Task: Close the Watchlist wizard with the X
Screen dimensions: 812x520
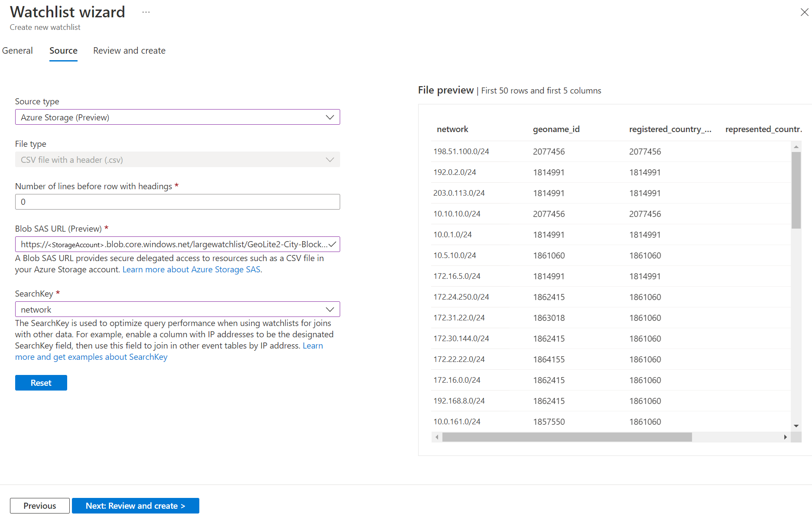Action: pyautogui.click(x=804, y=13)
